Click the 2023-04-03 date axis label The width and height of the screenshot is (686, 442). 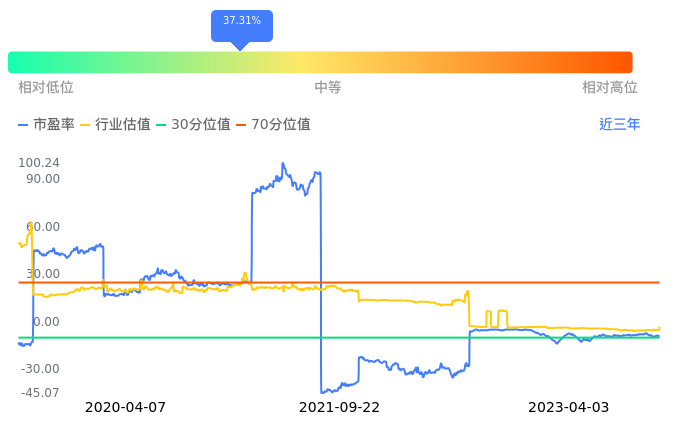pos(568,407)
